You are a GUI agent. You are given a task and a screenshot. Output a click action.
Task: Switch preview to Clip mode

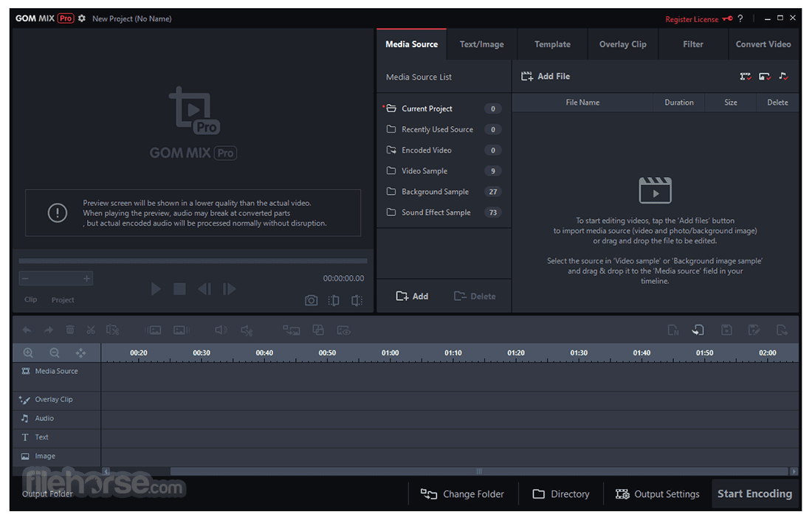tap(30, 299)
